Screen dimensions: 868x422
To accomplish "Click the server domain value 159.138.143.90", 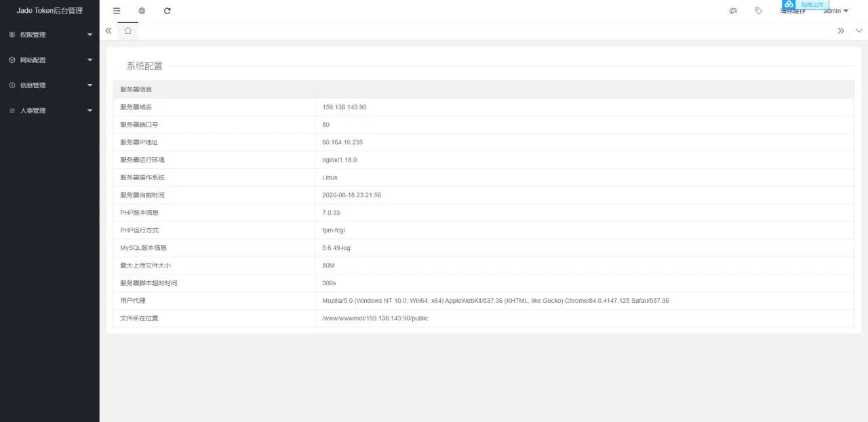I will coord(344,107).
